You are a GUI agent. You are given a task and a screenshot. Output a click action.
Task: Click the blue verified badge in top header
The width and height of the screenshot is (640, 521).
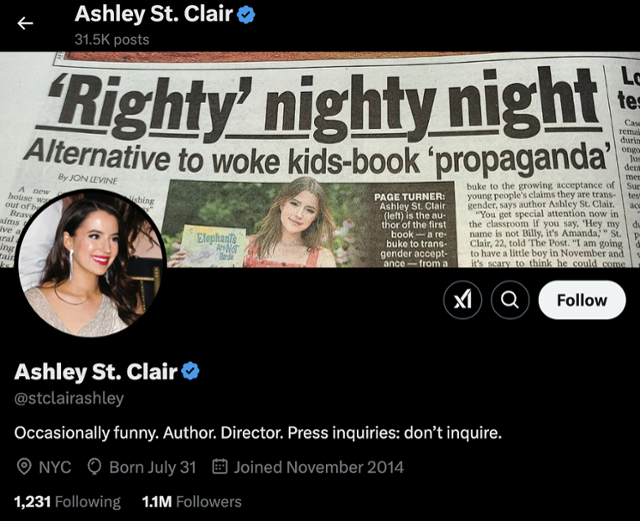[246, 15]
